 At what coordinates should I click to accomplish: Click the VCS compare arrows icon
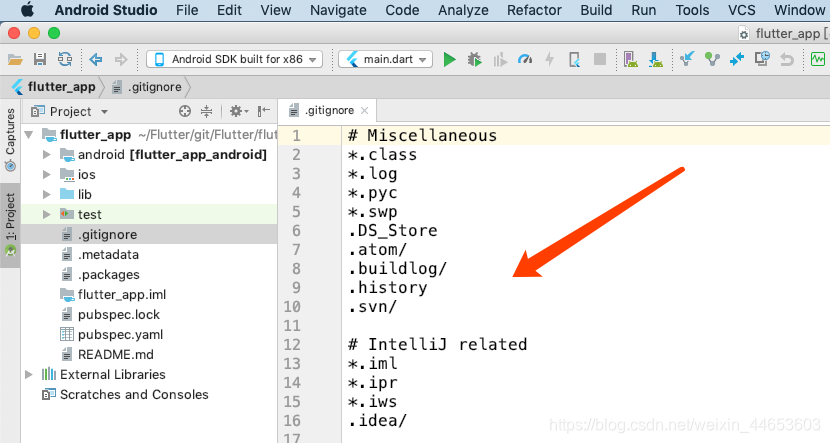point(737,59)
